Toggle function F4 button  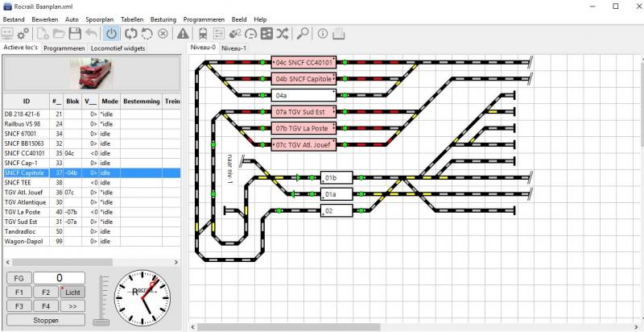coord(46,306)
